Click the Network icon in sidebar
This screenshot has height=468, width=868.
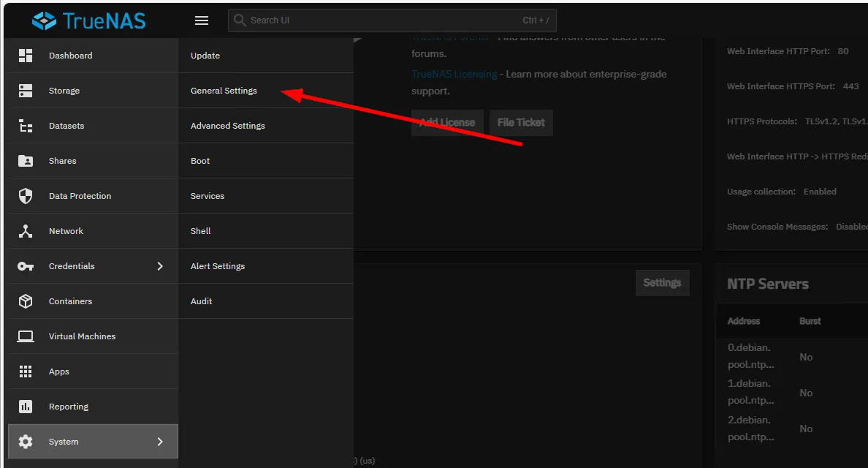pos(26,231)
